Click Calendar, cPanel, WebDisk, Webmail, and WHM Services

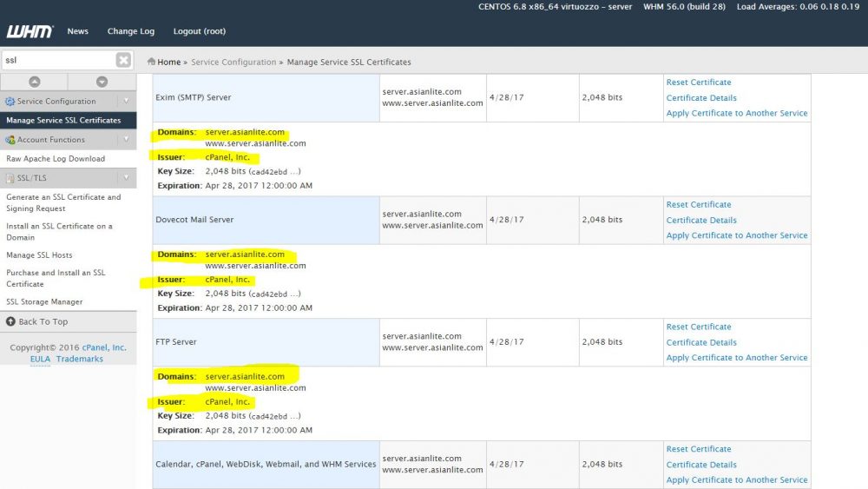tap(266, 464)
